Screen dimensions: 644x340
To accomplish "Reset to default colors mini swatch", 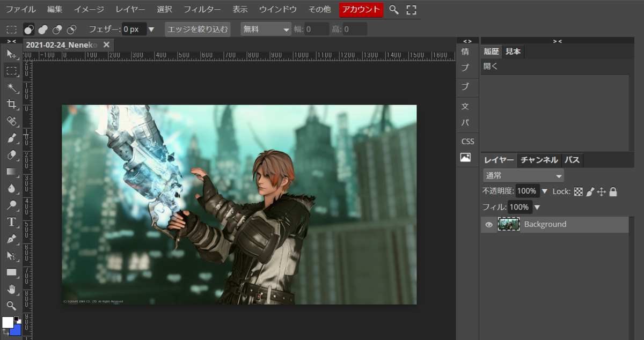I will (x=18, y=320).
